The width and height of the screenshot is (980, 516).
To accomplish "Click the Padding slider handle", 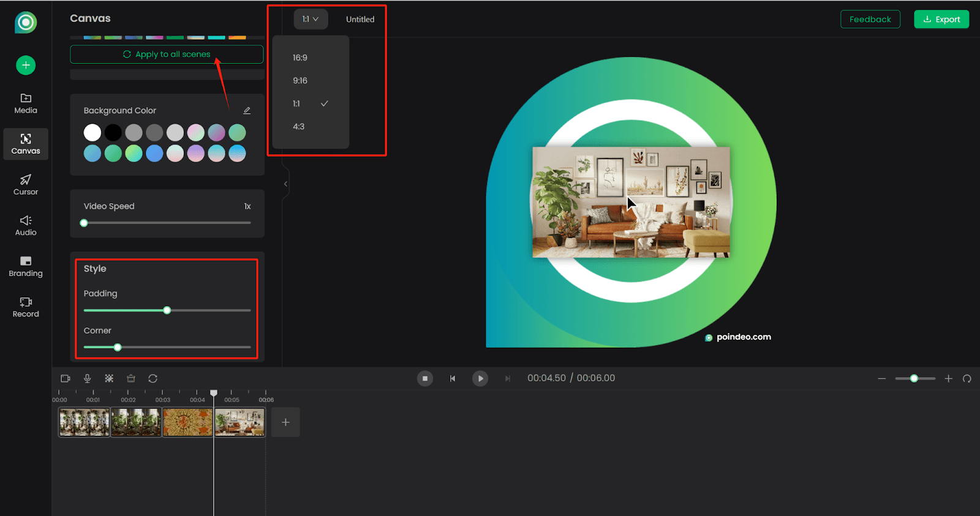I will (x=167, y=310).
